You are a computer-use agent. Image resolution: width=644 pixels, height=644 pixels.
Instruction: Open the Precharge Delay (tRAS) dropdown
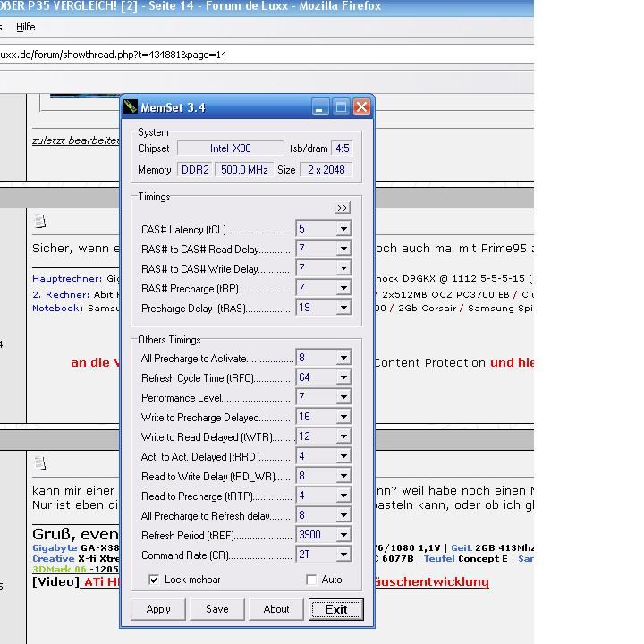[343, 308]
